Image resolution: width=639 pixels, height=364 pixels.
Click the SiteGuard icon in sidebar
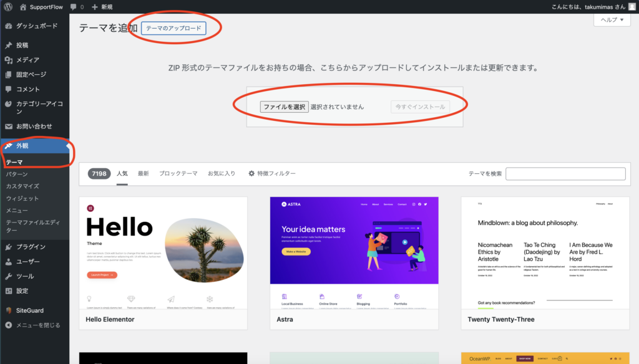click(x=8, y=310)
